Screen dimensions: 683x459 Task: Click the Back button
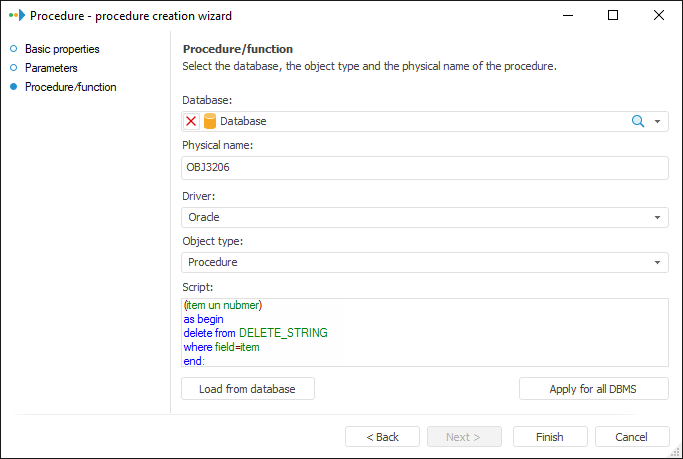[382, 437]
